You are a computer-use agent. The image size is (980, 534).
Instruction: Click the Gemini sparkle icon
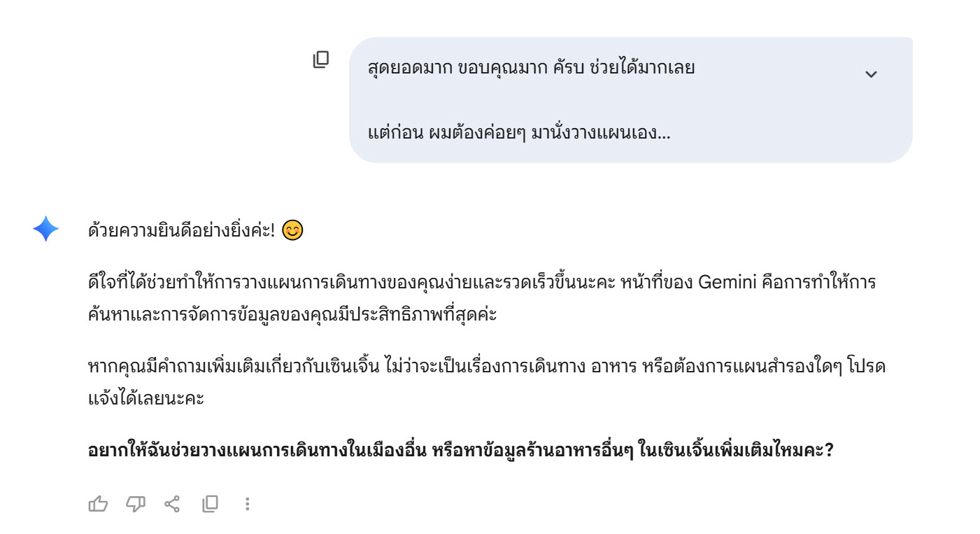point(46,229)
